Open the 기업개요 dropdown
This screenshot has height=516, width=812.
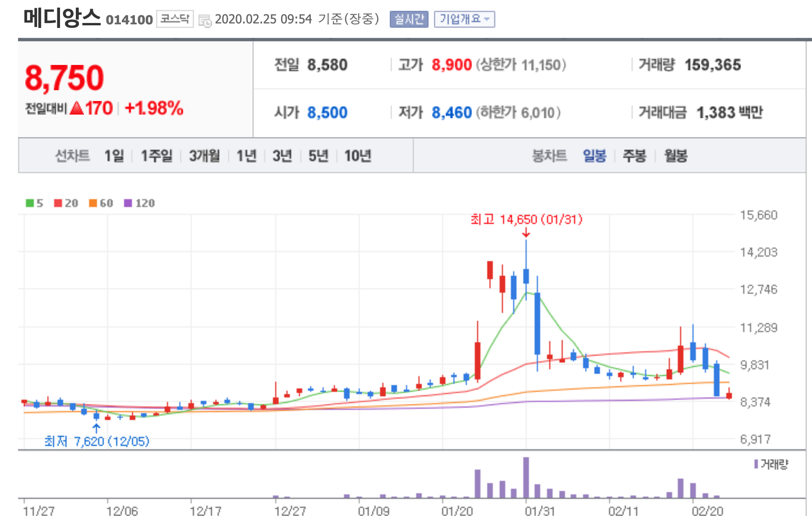tap(464, 19)
